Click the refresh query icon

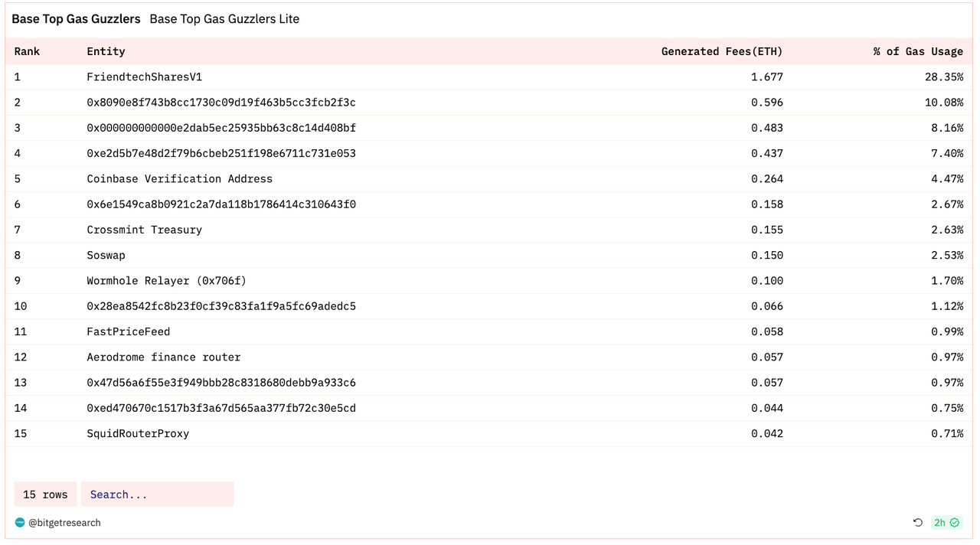point(918,523)
